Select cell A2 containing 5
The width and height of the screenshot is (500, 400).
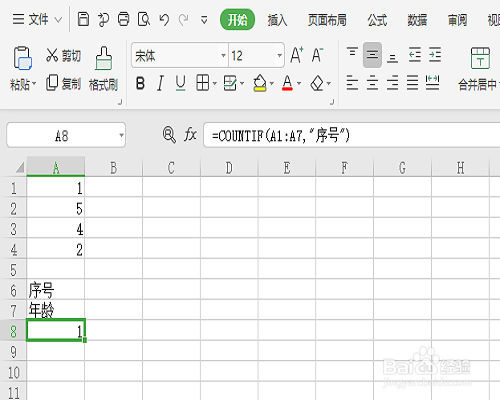pyautogui.click(x=56, y=208)
